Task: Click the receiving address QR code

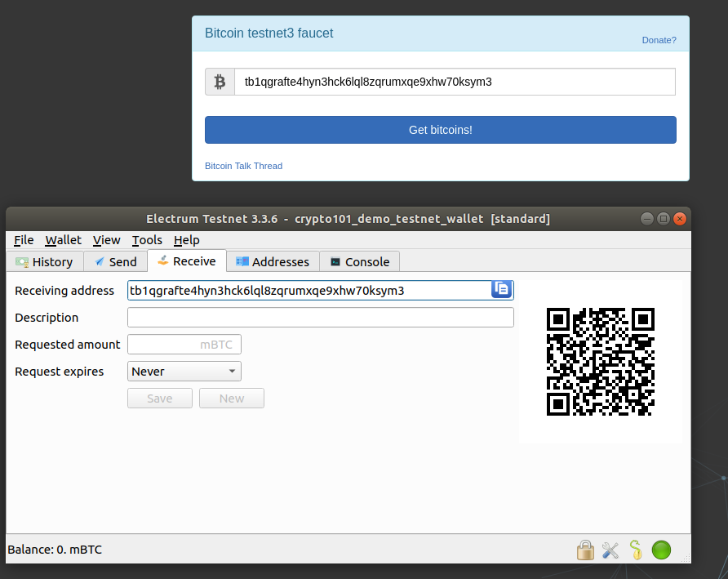Action: point(601,362)
